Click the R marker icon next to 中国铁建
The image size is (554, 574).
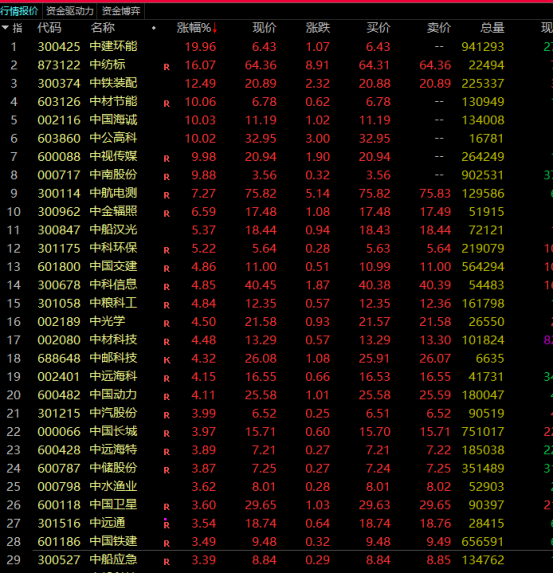tap(167, 544)
